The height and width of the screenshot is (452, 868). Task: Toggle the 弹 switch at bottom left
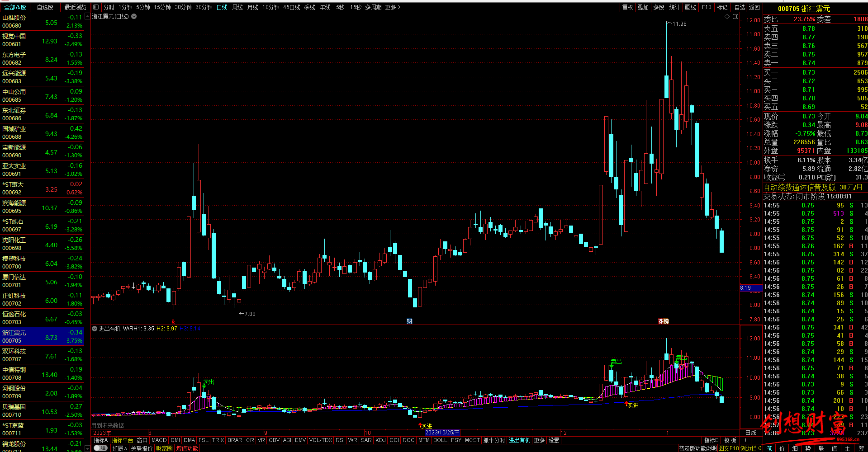coord(100,448)
